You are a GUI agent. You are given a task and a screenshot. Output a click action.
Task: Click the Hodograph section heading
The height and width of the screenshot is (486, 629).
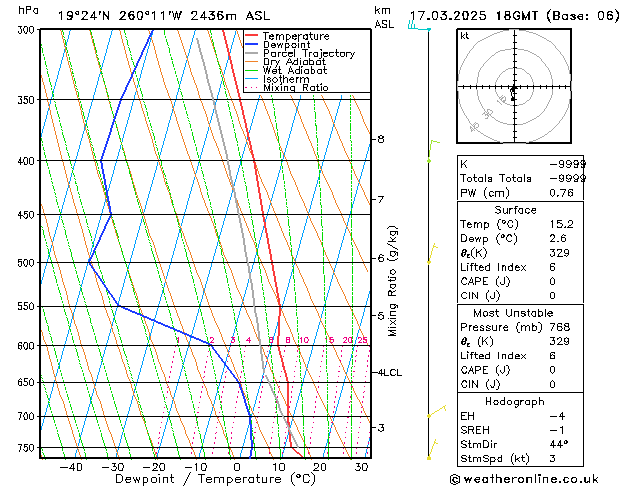click(x=515, y=402)
